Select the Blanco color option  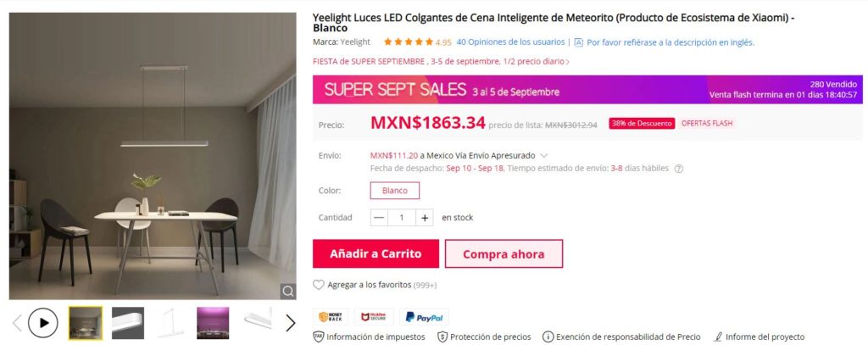[395, 191]
